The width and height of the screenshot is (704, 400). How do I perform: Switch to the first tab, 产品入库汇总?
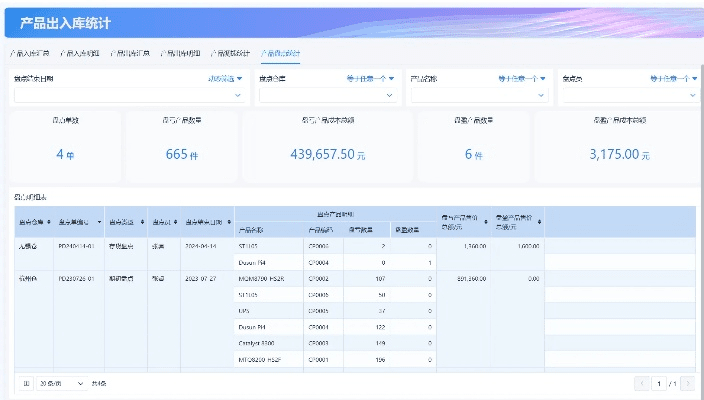coord(30,53)
